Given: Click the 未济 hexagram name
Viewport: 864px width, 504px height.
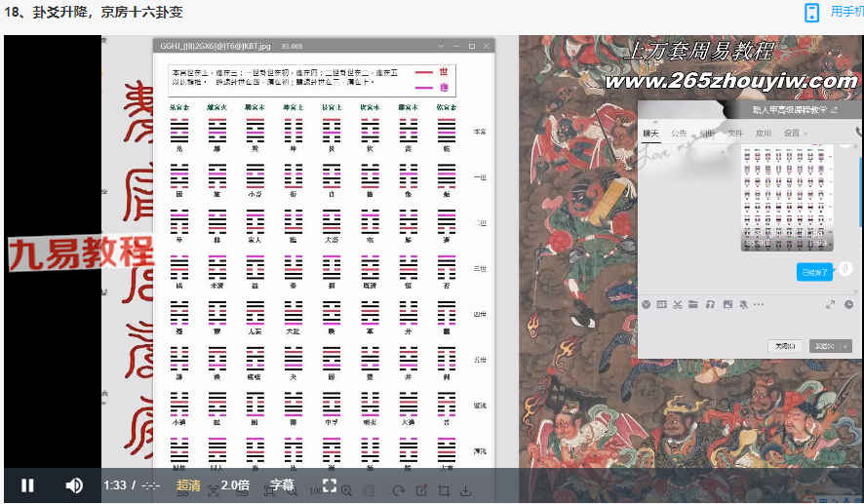Looking at the screenshot, I should click(216, 286).
